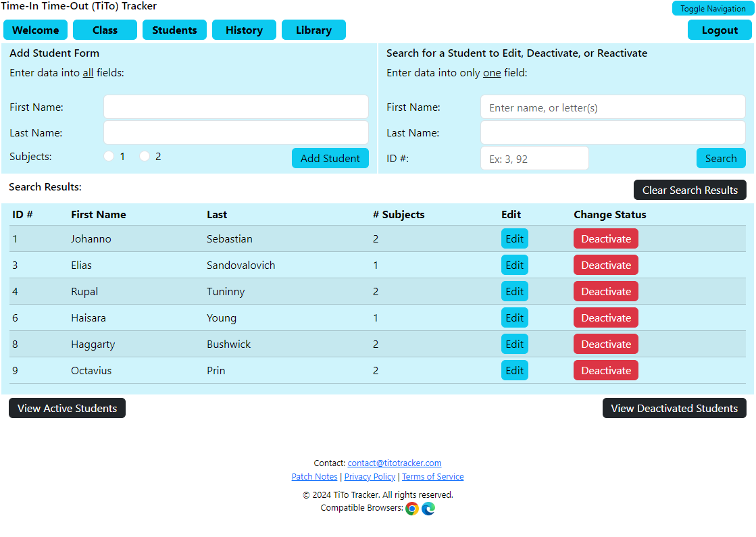
Task: Open the Patch Notes page
Action: point(314,476)
